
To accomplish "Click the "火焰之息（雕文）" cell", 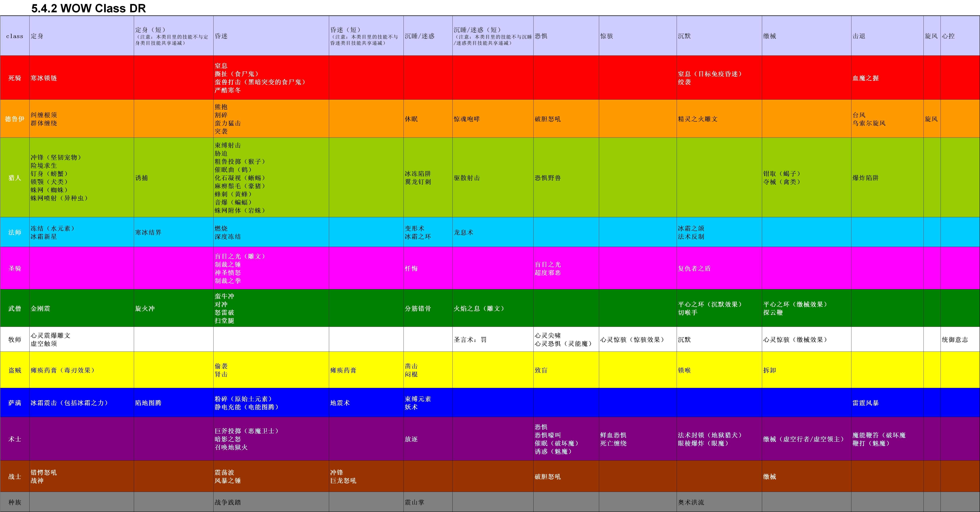I will pyautogui.click(x=493, y=308).
